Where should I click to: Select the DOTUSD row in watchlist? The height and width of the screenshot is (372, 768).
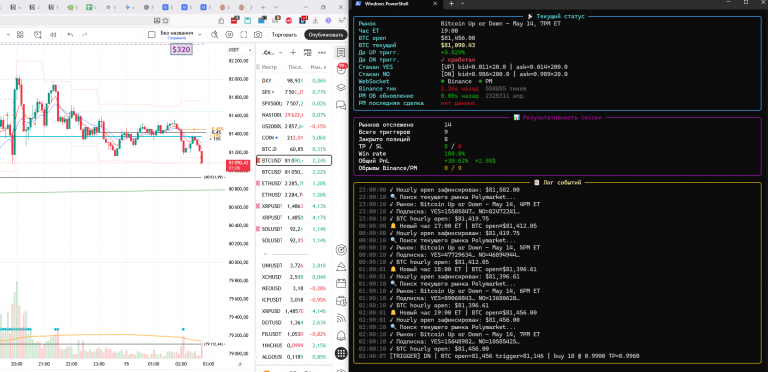pos(294,322)
